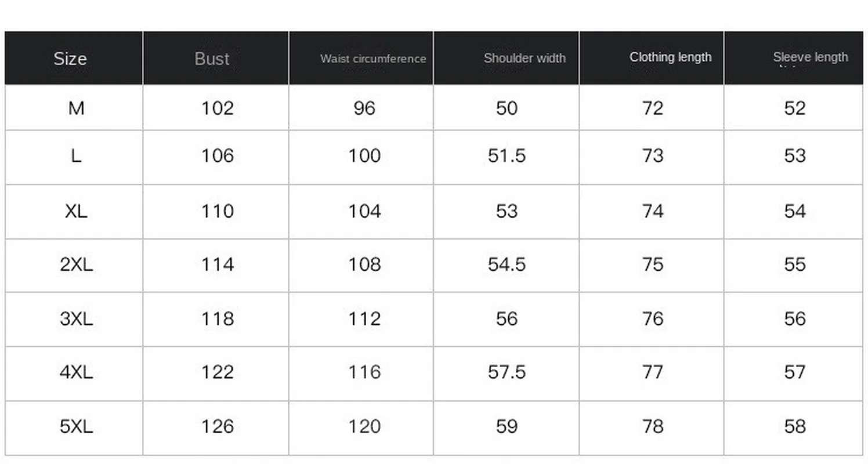Click the Waist circumference header

[373, 59]
